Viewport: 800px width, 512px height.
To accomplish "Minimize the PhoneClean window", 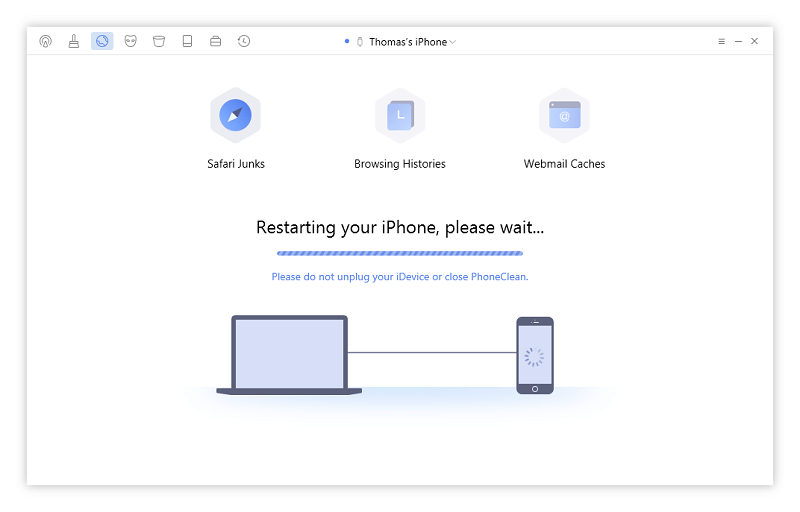I will click(738, 41).
